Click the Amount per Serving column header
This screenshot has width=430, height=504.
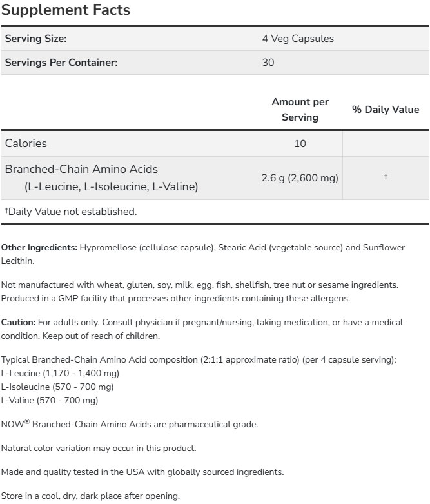click(300, 110)
